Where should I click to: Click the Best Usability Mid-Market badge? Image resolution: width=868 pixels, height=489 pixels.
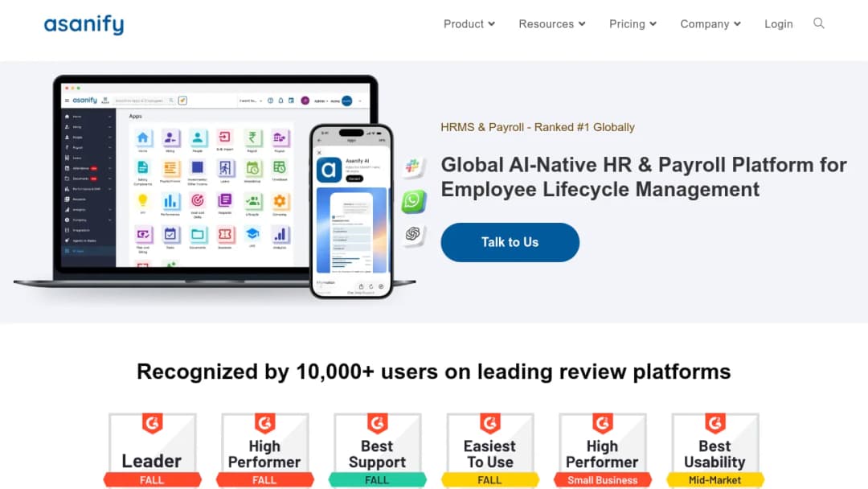pos(715,450)
